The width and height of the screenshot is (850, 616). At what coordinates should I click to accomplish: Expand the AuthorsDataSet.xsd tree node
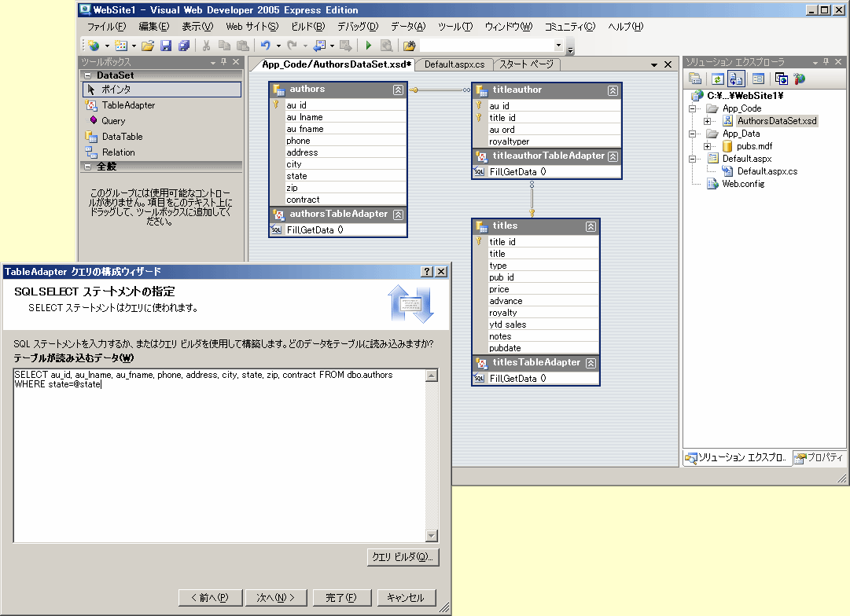pyautogui.click(x=708, y=121)
